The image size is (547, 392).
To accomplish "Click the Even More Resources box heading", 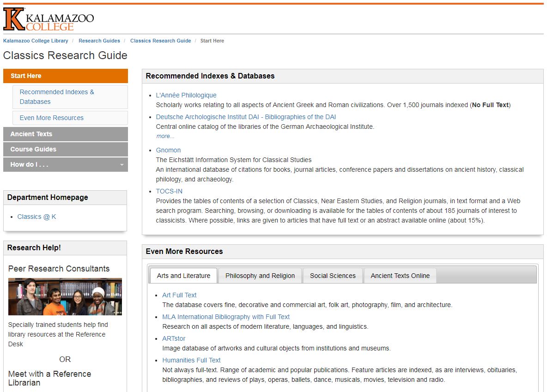I will click(x=184, y=252).
